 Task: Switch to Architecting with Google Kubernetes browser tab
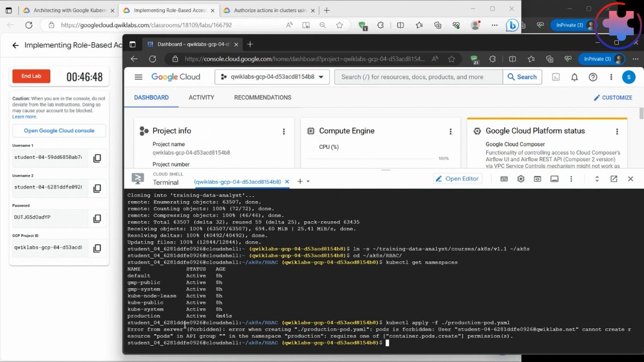coord(69,10)
